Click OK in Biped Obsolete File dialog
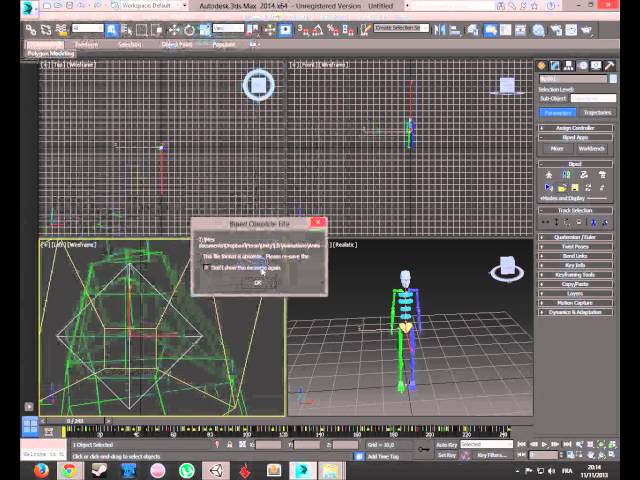640x480 pixels. (258, 282)
